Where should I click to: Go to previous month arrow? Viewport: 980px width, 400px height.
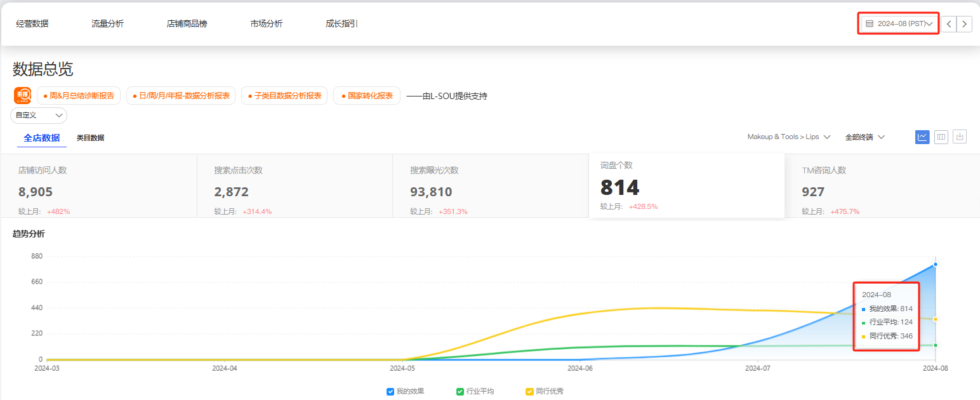click(x=948, y=24)
